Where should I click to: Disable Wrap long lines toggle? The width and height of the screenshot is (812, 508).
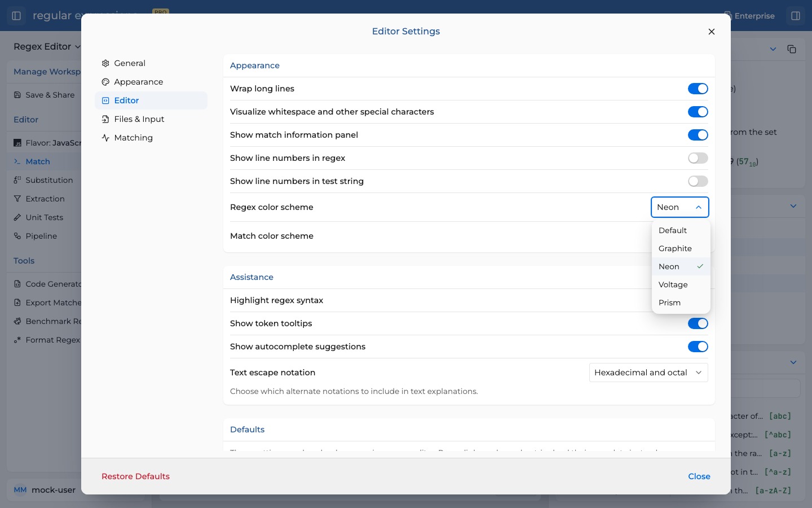698,89
